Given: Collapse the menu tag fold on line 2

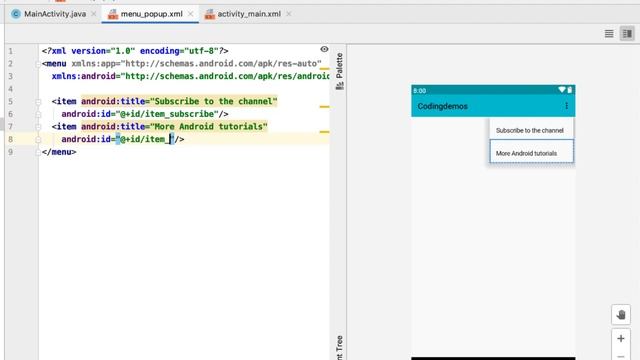Looking at the screenshot, I should tap(38, 64).
